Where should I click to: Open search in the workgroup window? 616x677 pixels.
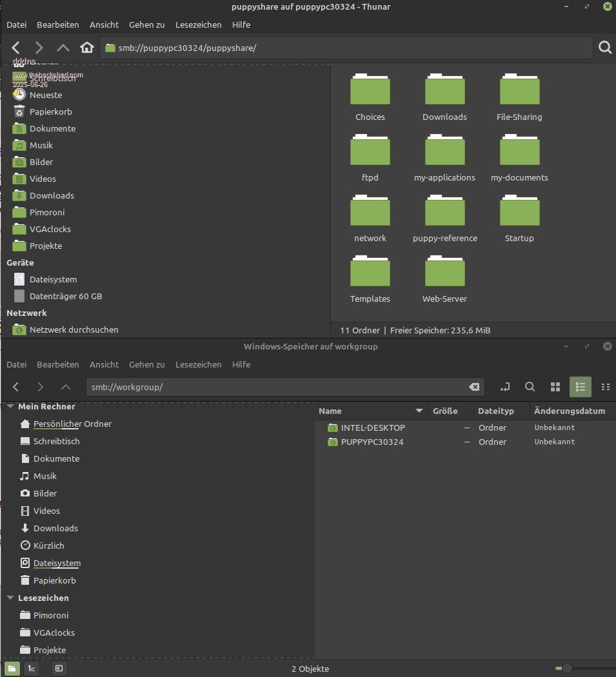point(530,387)
